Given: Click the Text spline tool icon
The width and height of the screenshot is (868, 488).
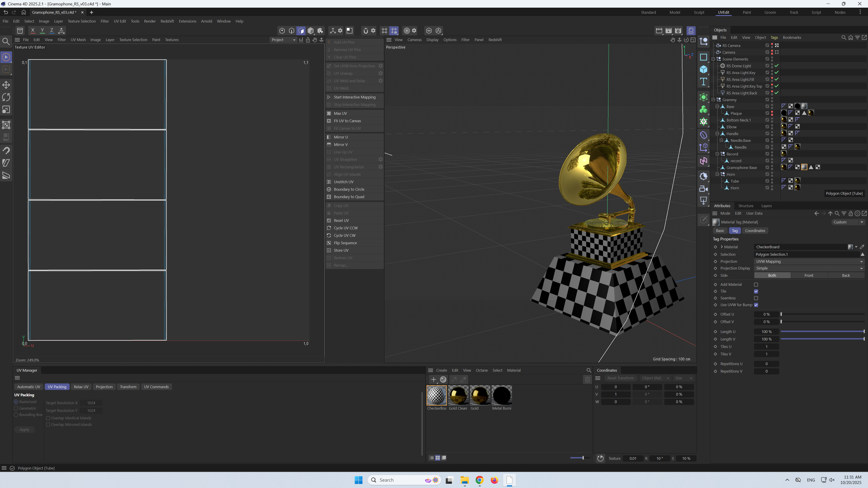Looking at the screenshot, I should tap(703, 82).
